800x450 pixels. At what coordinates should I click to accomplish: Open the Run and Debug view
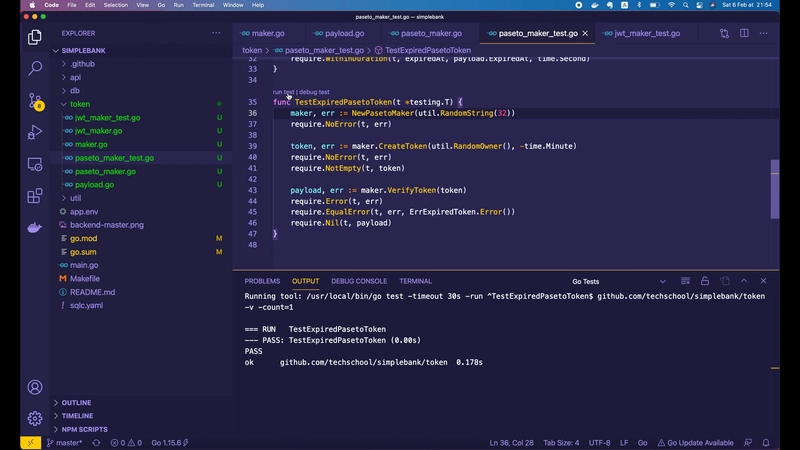pos(35,132)
